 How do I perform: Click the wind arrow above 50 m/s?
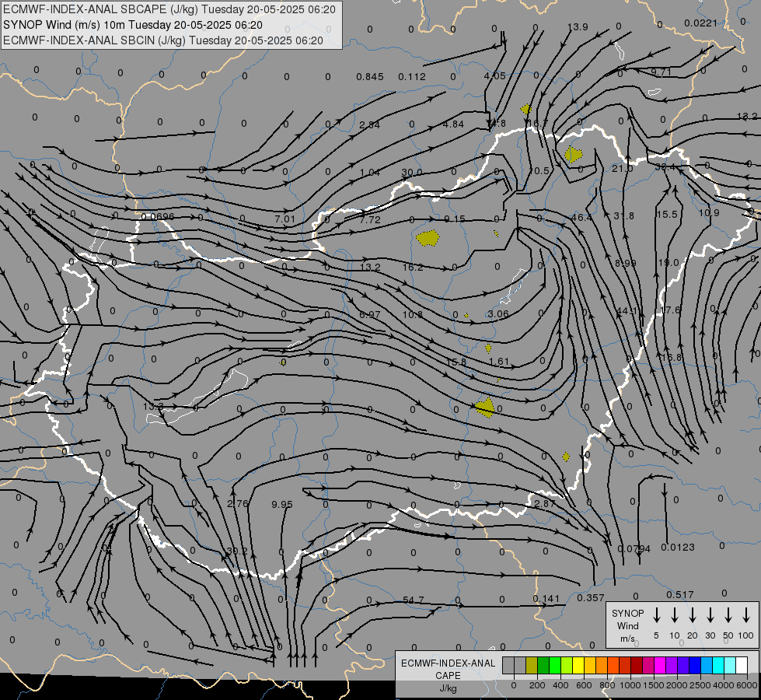coord(728,615)
